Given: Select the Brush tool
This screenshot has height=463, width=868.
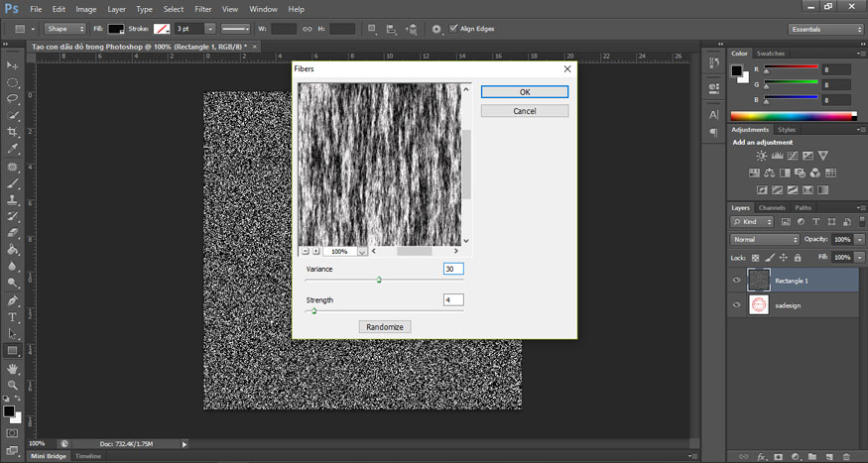Looking at the screenshot, I should (x=12, y=183).
